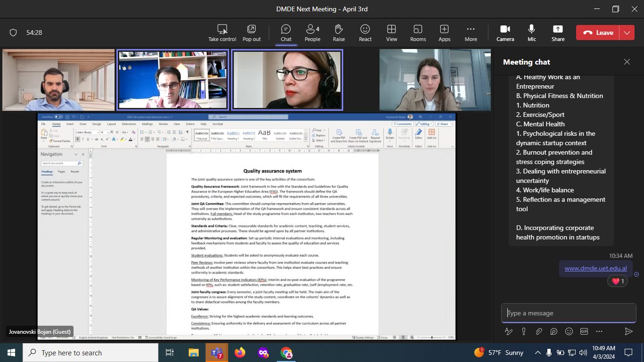
Task: Expand the Leave button dropdown arrow
Action: tap(627, 33)
